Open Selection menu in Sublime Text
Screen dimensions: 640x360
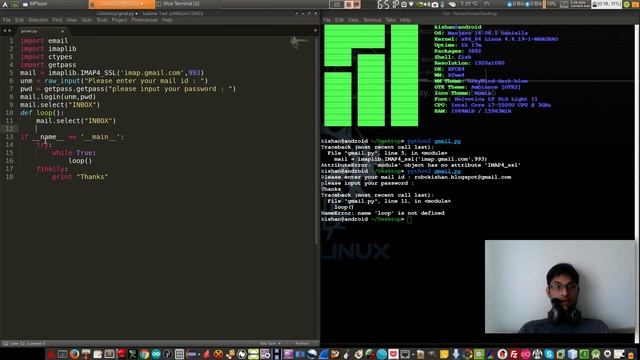[38, 20]
